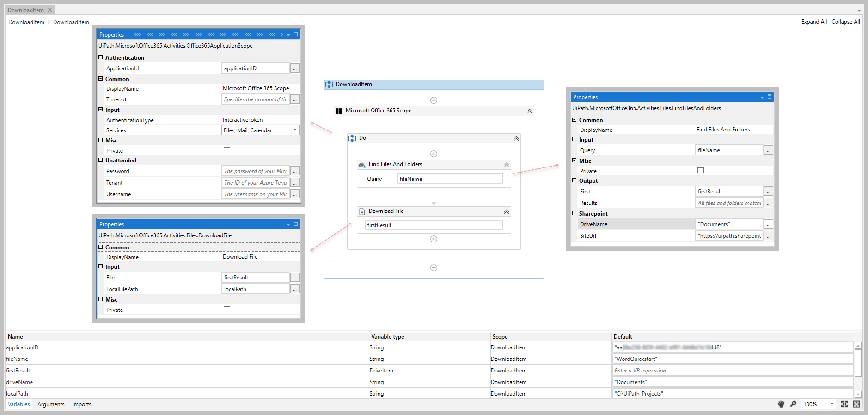The image size is (868, 415).
Task: Open expression editor for DriveName
Action: (769, 224)
